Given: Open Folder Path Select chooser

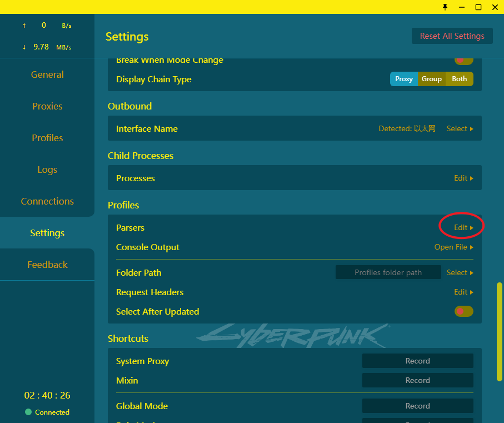Looking at the screenshot, I should (x=460, y=272).
